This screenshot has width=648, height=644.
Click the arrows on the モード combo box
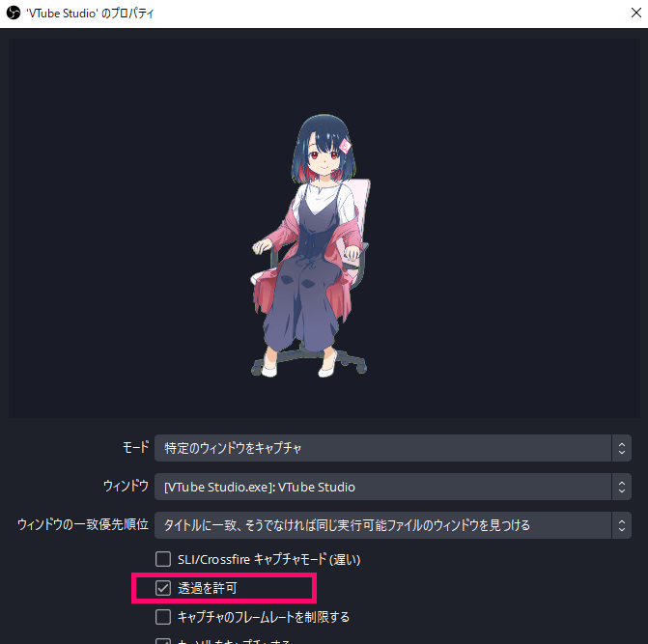pyautogui.click(x=622, y=448)
